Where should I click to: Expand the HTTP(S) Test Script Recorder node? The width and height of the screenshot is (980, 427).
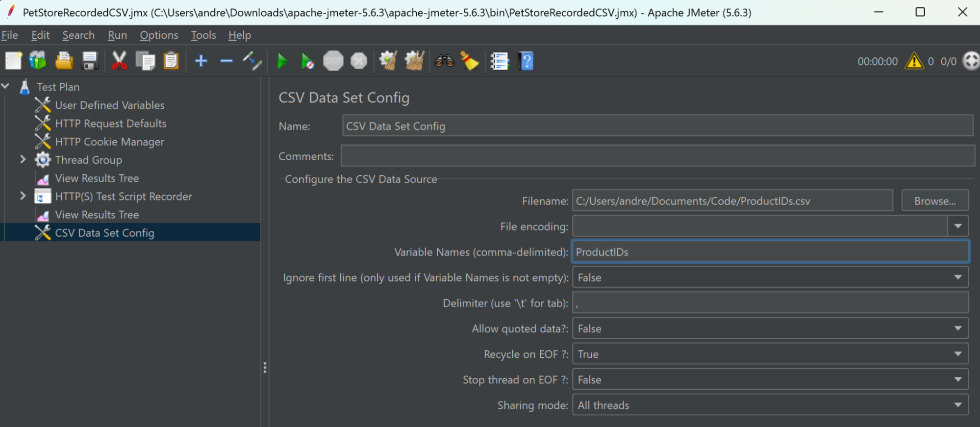23,196
